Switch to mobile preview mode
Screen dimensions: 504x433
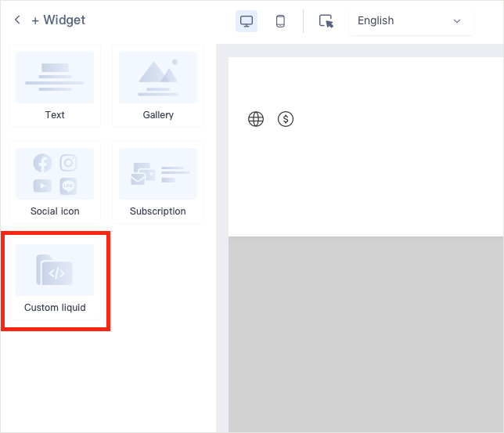coord(280,21)
